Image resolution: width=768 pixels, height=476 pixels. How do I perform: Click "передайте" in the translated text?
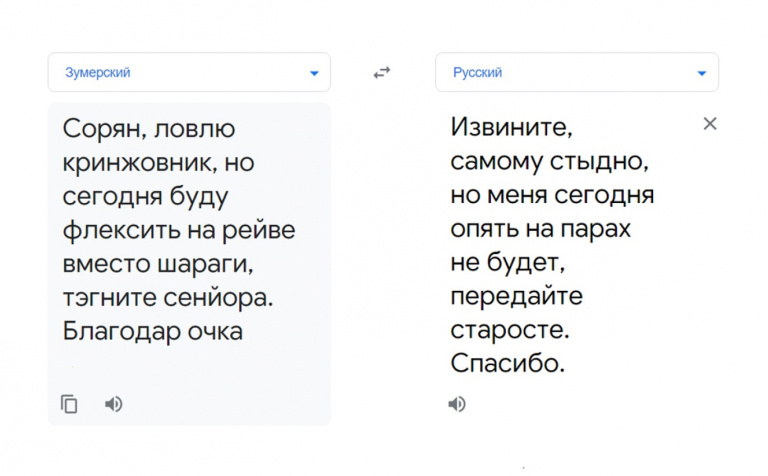tap(516, 297)
